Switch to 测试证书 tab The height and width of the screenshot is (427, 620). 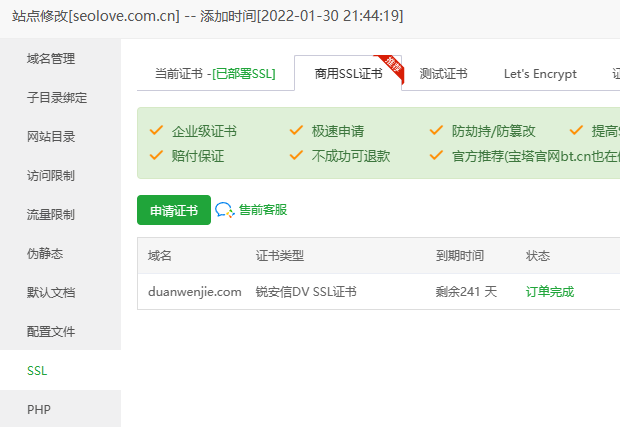(x=443, y=74)
